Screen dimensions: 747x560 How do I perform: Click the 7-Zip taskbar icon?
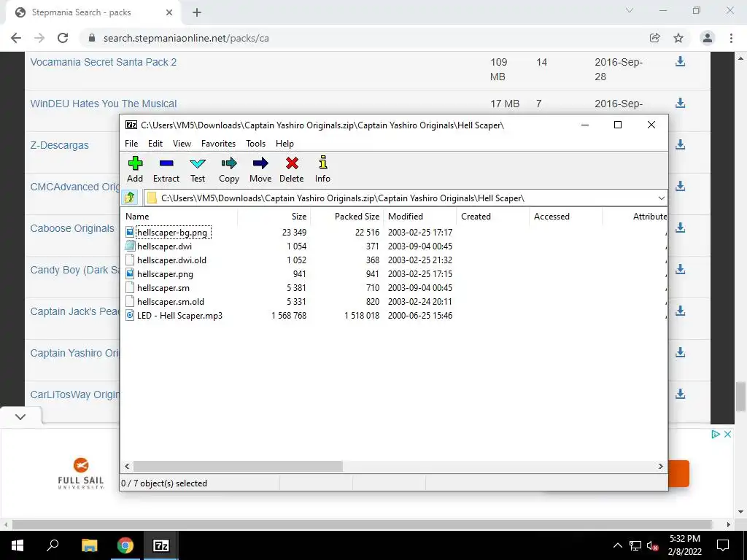(x=161, y=545)
